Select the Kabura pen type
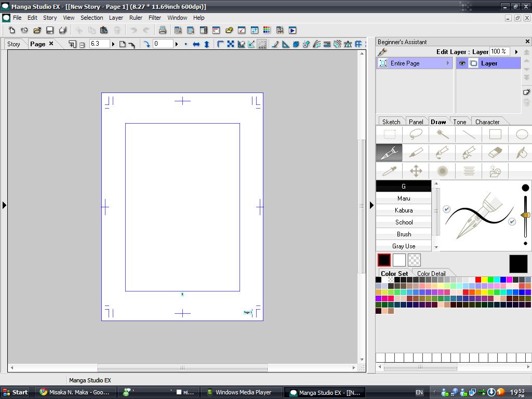532x399 pixels. (404, 210)
